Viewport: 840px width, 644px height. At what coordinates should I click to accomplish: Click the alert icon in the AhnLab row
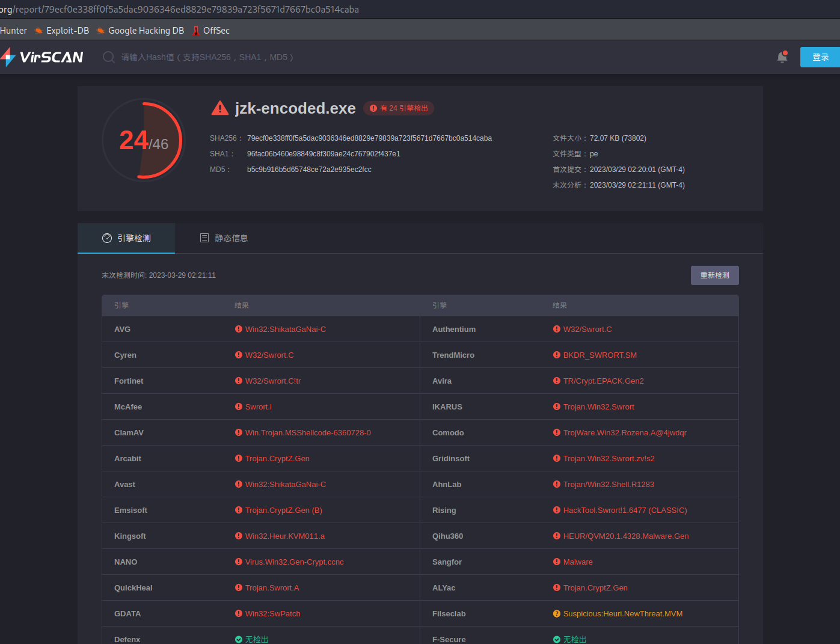pos(557,484)
